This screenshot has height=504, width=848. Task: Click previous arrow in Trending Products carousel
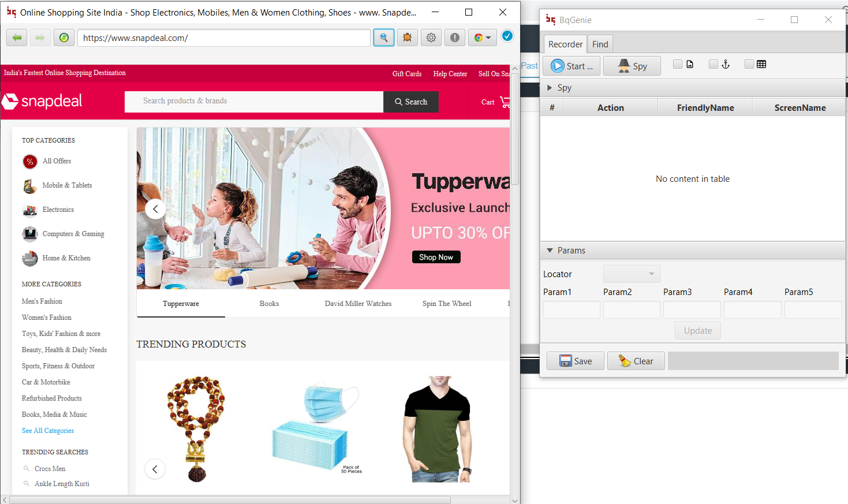pyautogui.click(x=155, y=469)
